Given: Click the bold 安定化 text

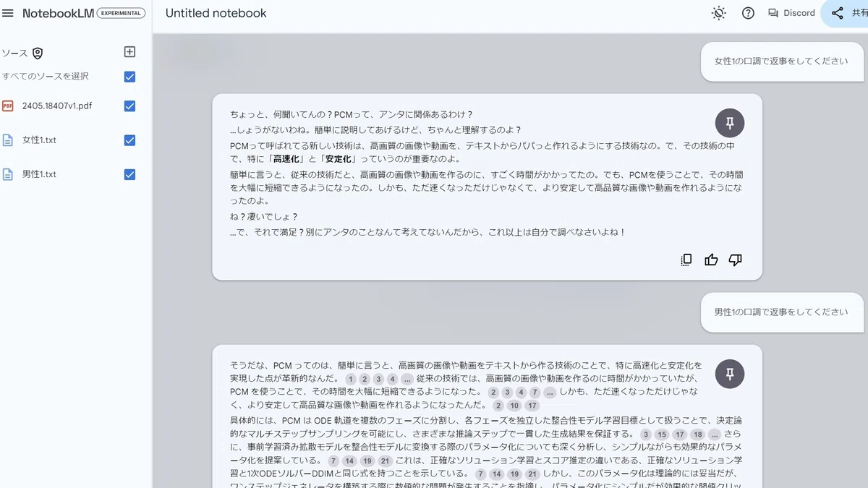Looking at the screenshot, I should 339,159.
